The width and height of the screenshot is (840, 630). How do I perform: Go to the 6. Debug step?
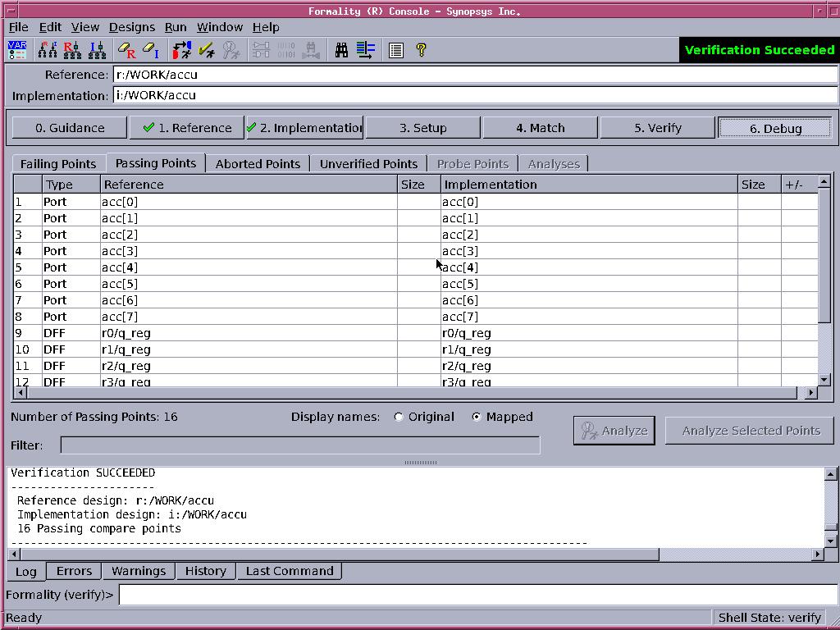pos(775,128)
